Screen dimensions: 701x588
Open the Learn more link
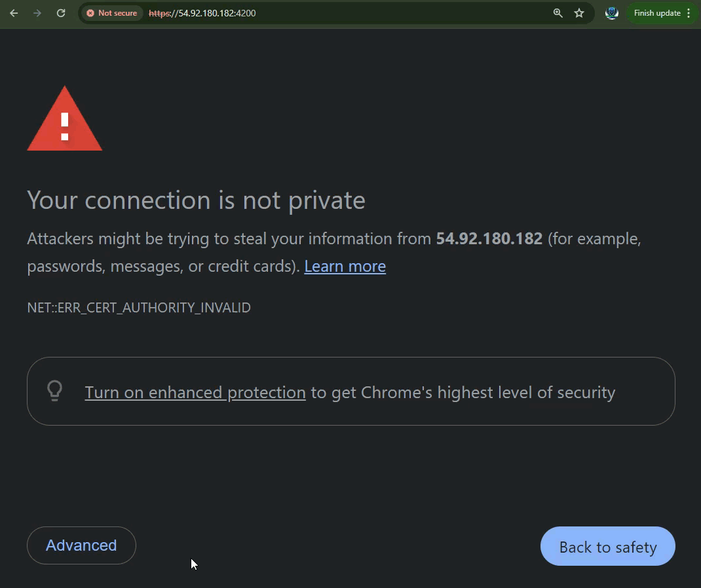pos(345,266)
